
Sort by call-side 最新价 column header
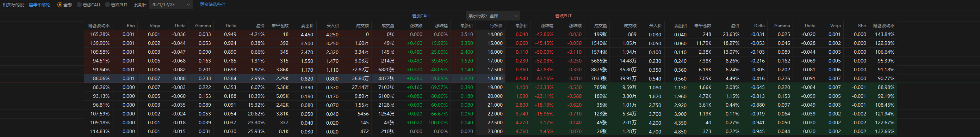(466, 25)
